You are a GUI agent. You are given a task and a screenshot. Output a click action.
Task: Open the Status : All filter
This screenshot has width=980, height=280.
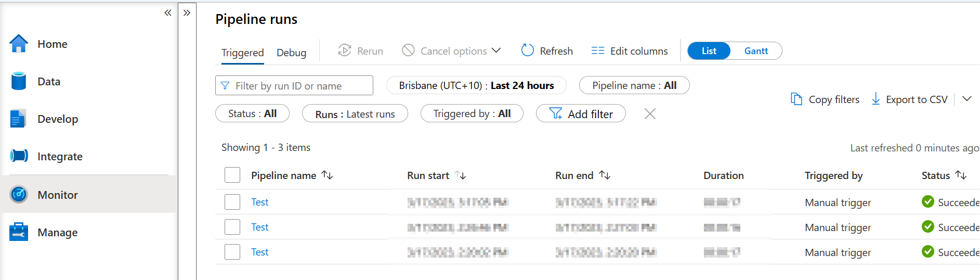(252, 113)
